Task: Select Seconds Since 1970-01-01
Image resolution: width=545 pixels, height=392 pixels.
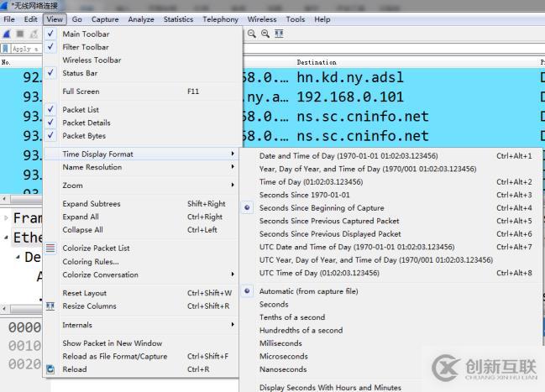Action: tap(390, 195)
